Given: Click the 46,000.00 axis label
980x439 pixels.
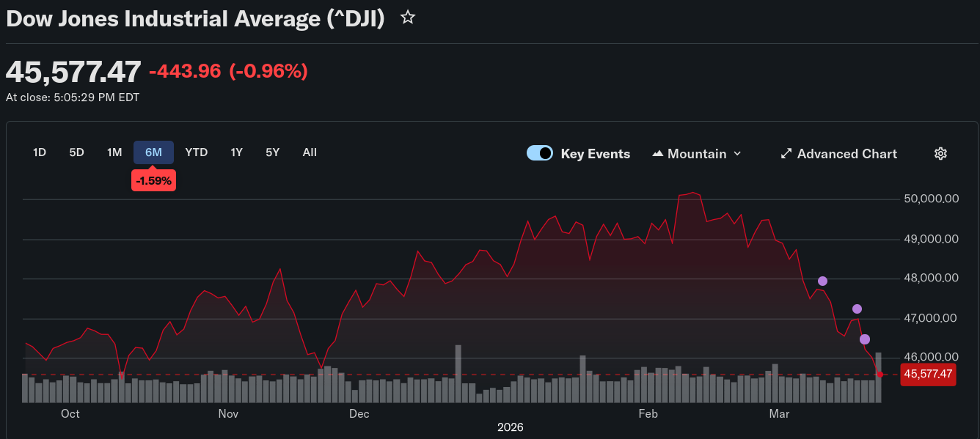Looking at the screenshot, I should coord(930,357).
